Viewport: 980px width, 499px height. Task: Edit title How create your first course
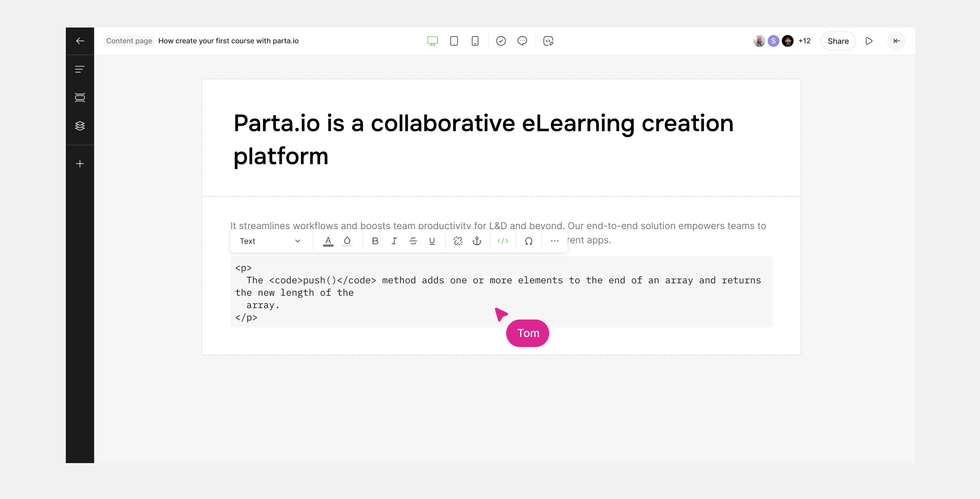[x=229, y=41]
